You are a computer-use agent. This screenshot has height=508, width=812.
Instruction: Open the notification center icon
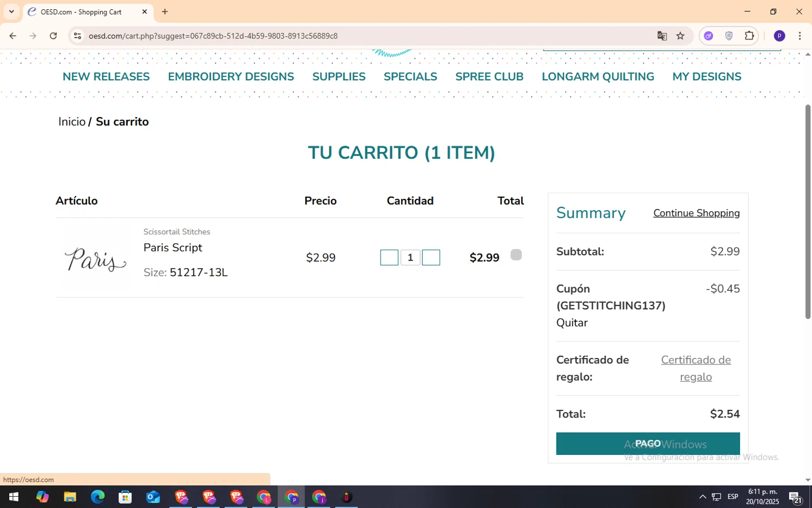[795, 497]
